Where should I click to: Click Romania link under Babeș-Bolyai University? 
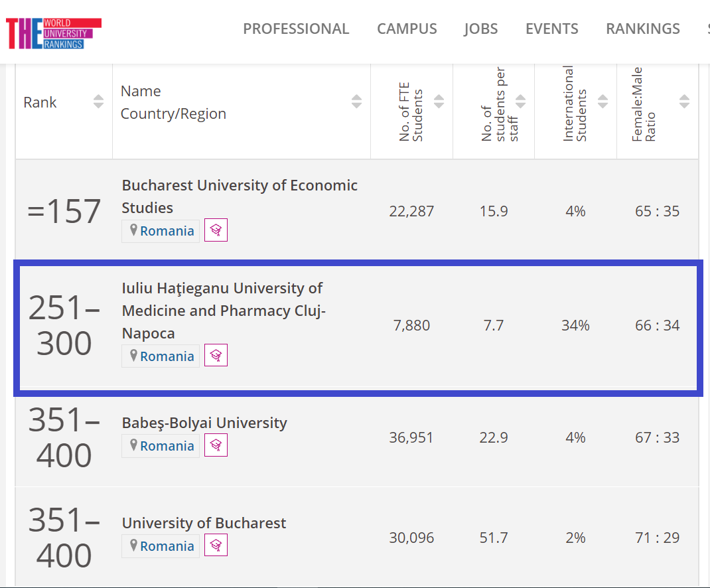(167, 446)
